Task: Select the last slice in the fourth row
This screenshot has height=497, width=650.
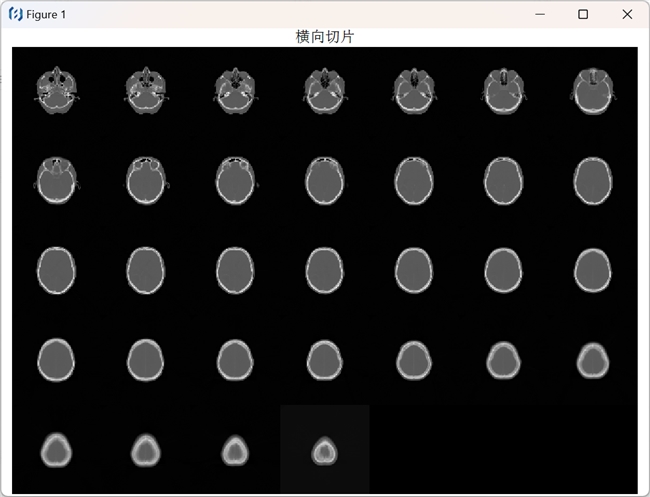Action: [x=593, y=361]
